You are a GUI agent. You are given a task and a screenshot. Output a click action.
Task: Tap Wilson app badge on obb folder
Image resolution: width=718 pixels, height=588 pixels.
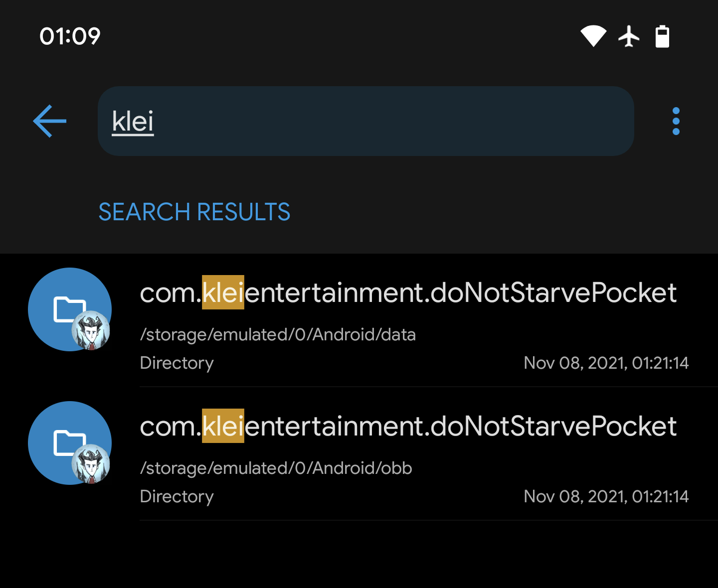(91, 464)
